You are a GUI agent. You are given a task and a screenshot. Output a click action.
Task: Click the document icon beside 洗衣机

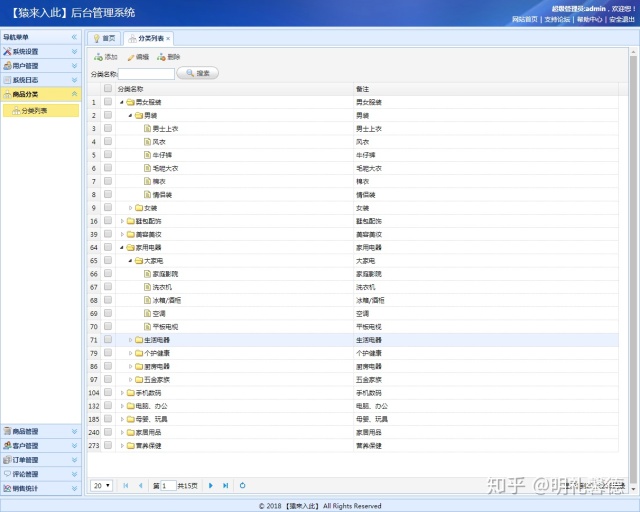pyautogui.click(x=147, y=287)
